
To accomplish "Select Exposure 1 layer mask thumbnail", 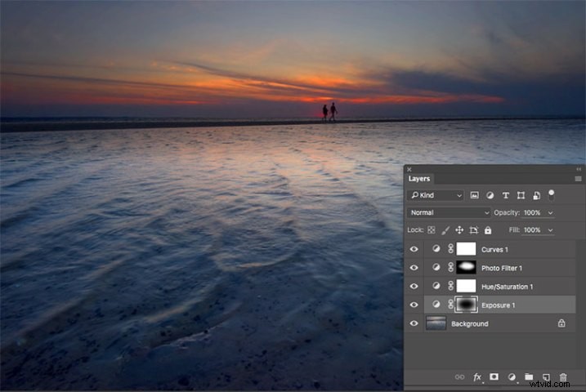I will coord(466,305).
